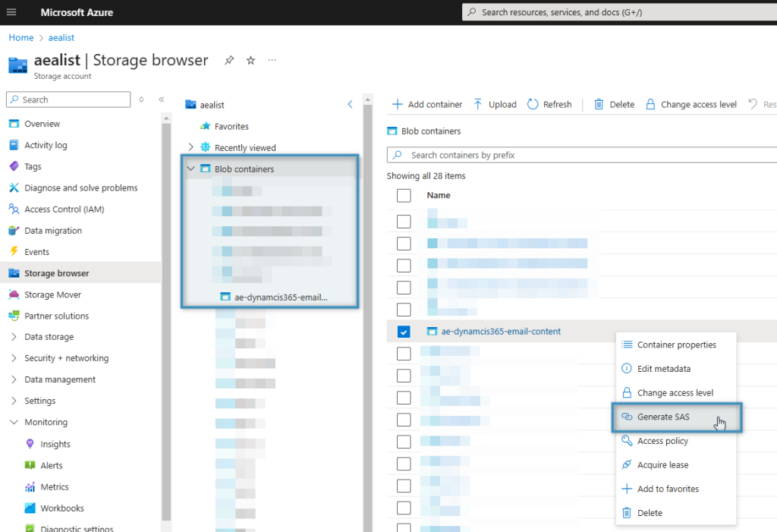Click the Overview icon in sidebar

[14, 124]
